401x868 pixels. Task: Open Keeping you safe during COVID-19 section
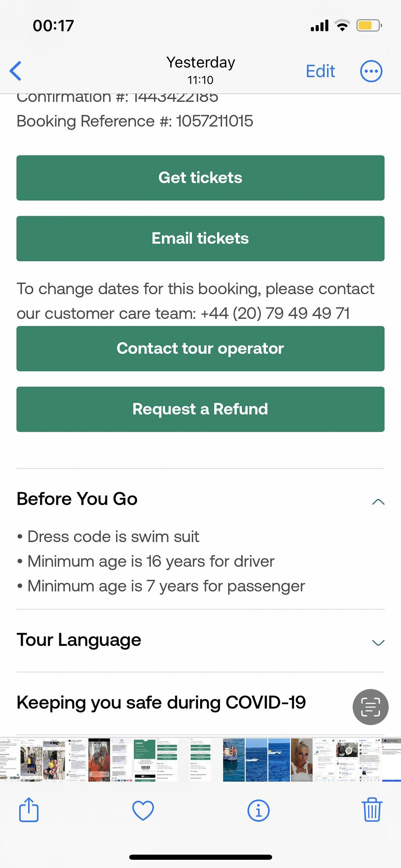click(161, 703)
